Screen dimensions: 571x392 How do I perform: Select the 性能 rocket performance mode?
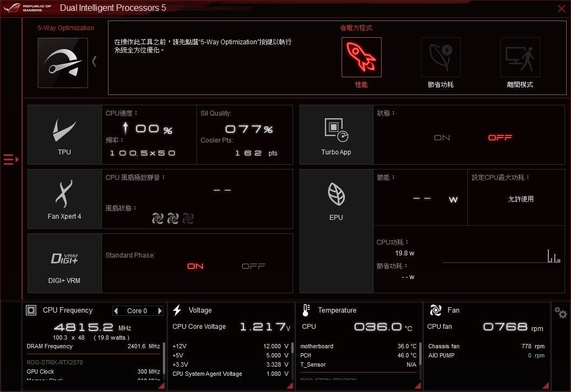click(x=361, y=57)
